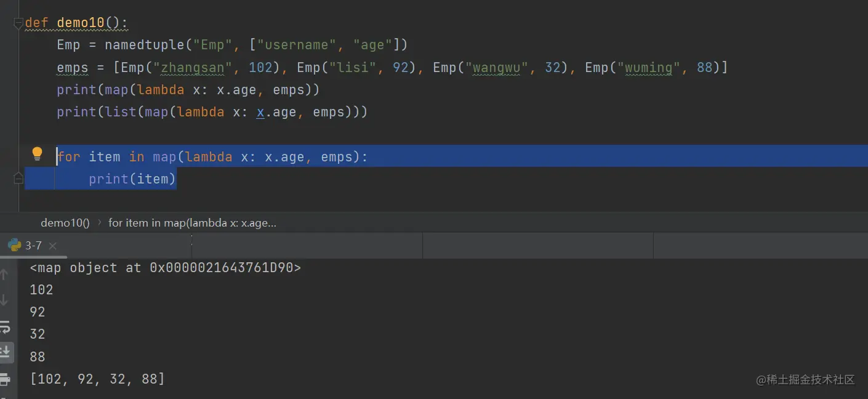Image resolution: width=868 pixels, height=399 pixels.
Task: Open the 3-7 run tab
Action: pos(33,246)
